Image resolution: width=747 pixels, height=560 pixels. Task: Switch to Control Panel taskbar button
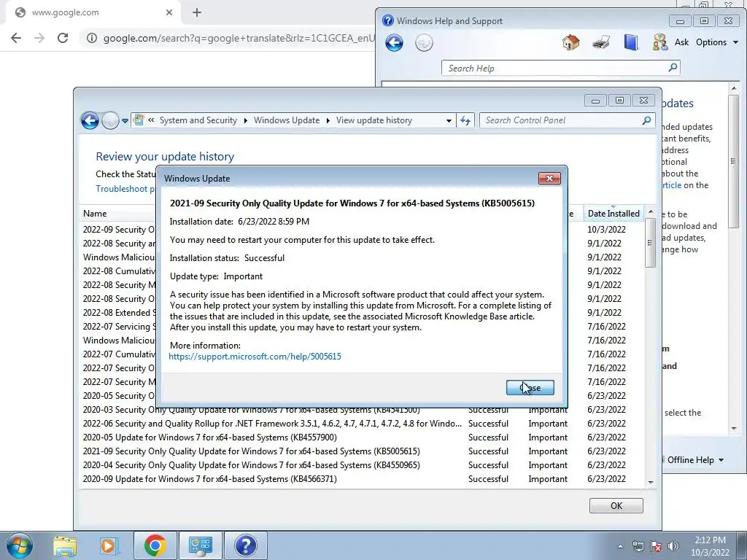coord(200,545)
